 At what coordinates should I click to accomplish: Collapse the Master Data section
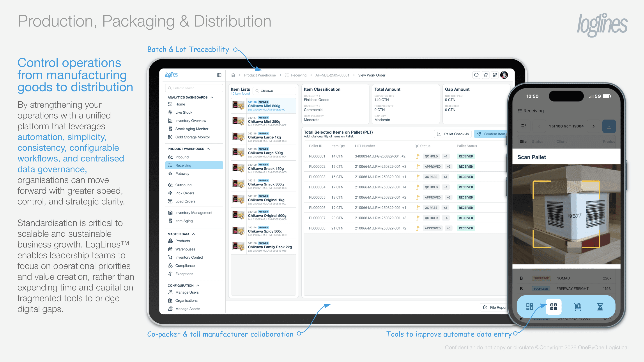click(194, 234)
